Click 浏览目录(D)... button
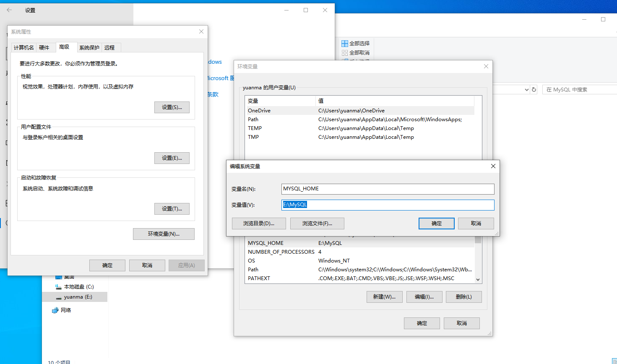Image resolution: width=617 pixels, height=364 pixels. pyautogui.click(x=259, y=224)
